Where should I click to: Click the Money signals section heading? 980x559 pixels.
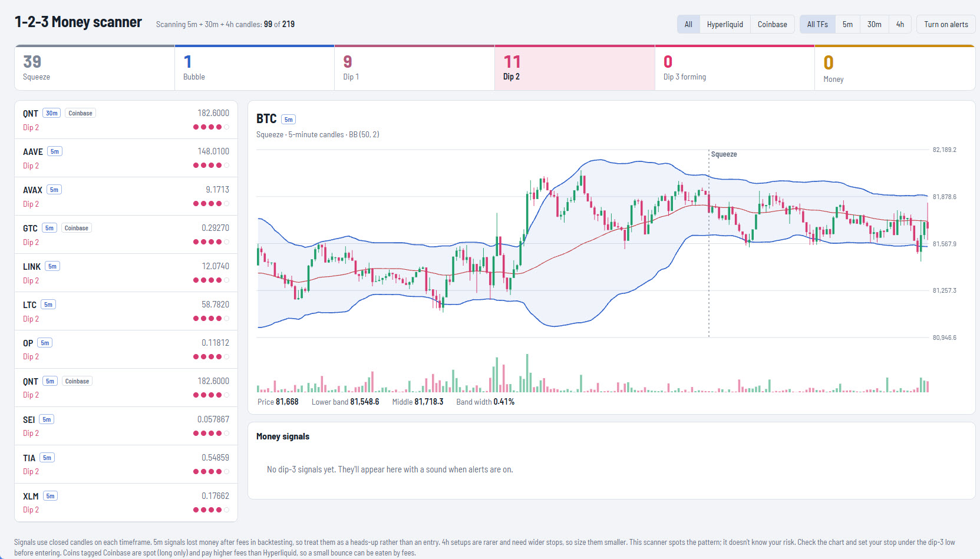click(x=283, y=436)
